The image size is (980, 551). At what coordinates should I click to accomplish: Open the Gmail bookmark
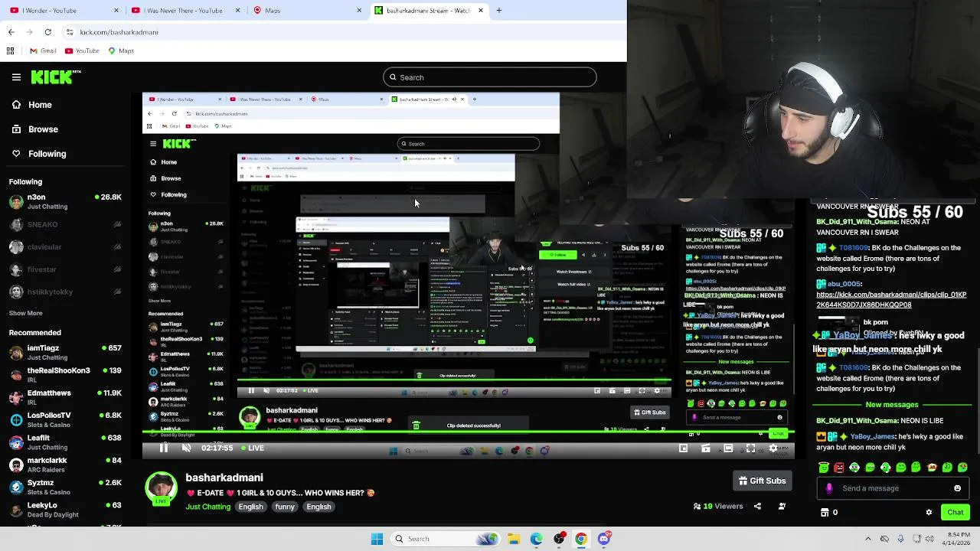[43, 51]
